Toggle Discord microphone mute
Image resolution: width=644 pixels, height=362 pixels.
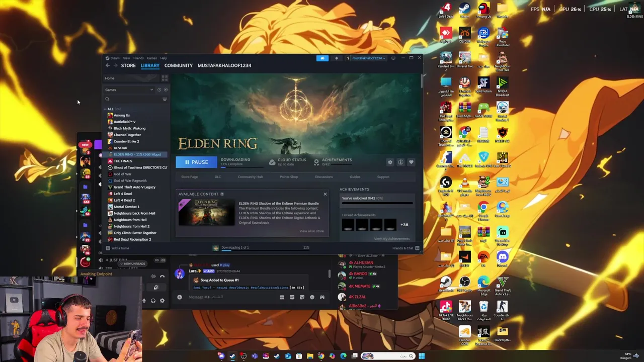pos(144,301)
